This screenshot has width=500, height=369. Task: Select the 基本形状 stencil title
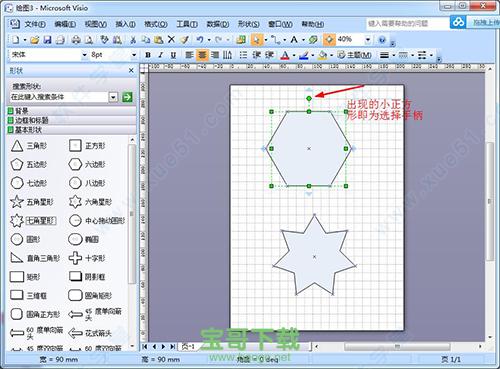(71, 129)
